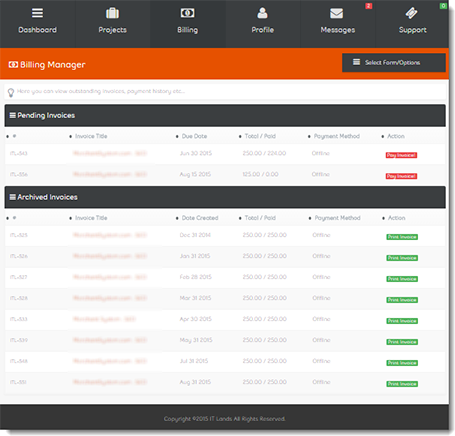Print the invoice created Feb 28 2015
455x436 pixels.
pyautogui.click(x=402, y=279)
